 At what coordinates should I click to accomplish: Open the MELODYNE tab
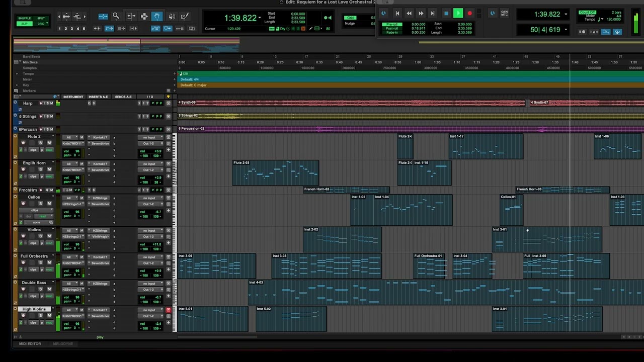62,344
